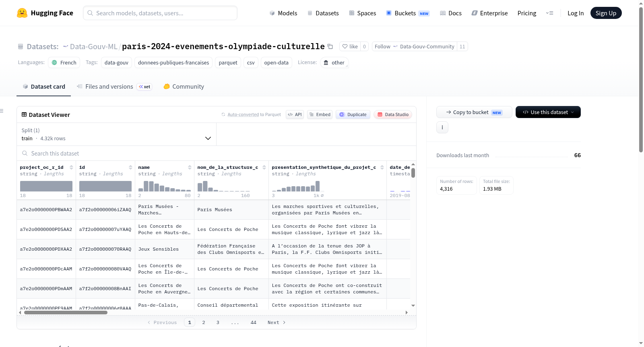Click the parquet tag
This screenshot has width=644, height=347.
click(228, 62)
